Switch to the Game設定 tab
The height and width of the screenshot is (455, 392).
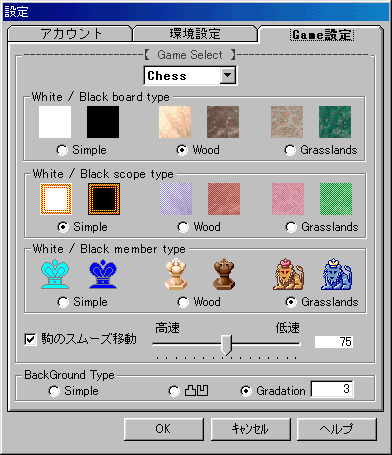click(x=321, y=35)
